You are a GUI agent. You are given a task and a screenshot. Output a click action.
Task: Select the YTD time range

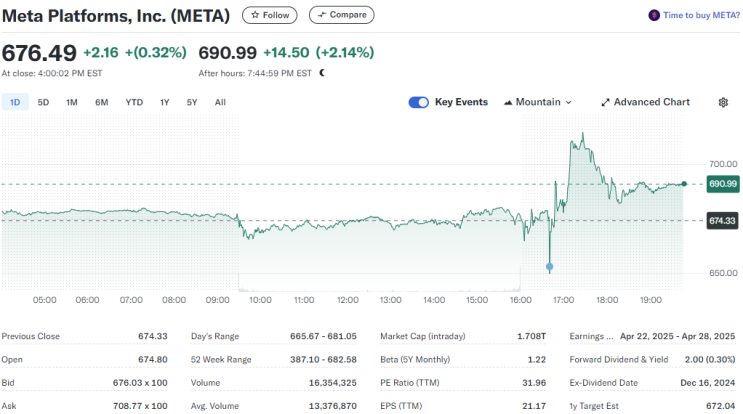tap(134, 102)
